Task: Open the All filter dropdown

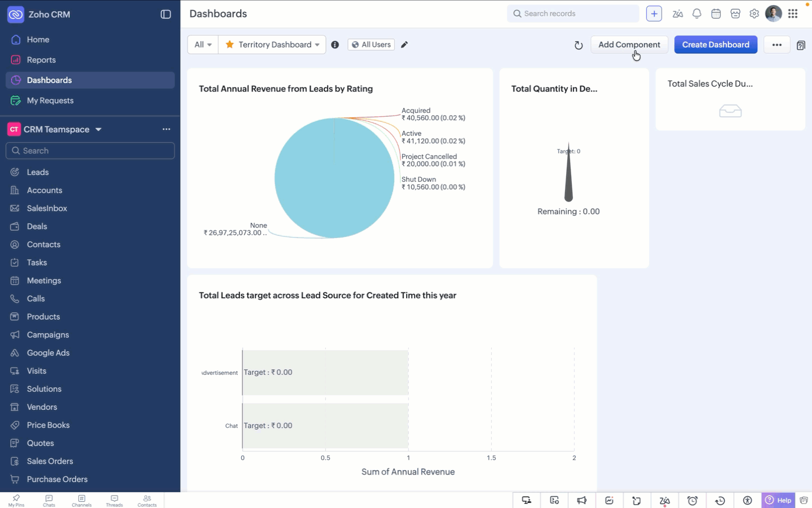Action: [x=202, y=45]
